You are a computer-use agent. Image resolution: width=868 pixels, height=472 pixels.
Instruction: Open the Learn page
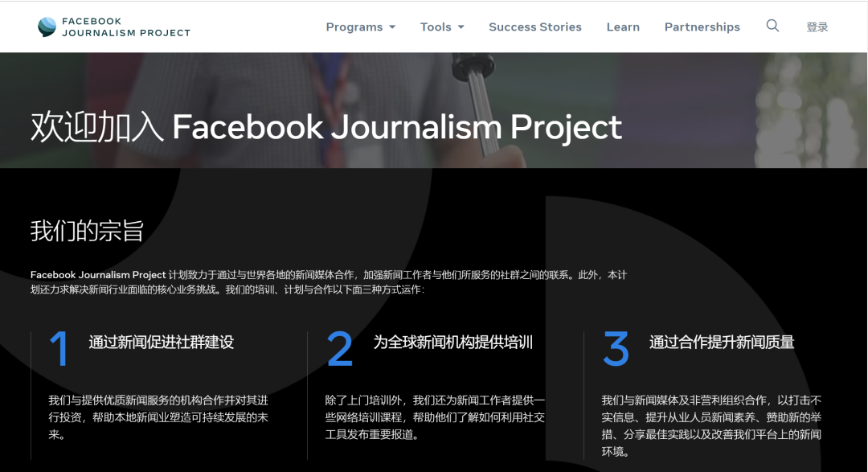[x=623, y=27]
